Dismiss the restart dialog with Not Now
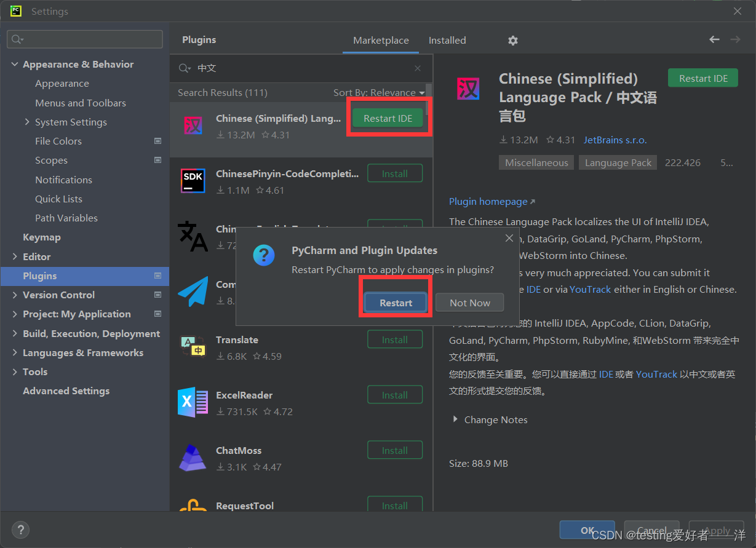Image resolution: width=756 pixels, height=548 pixels. pyautogui.click(x=469, y=302)
